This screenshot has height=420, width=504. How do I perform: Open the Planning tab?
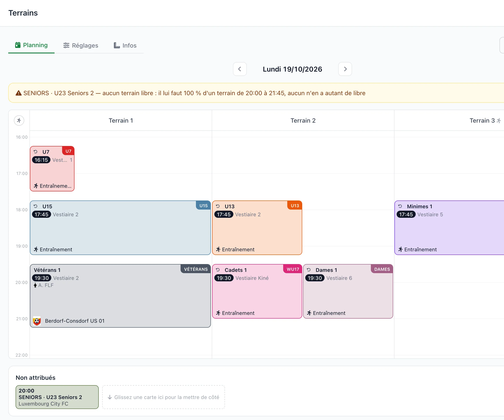tap(31, 45)
